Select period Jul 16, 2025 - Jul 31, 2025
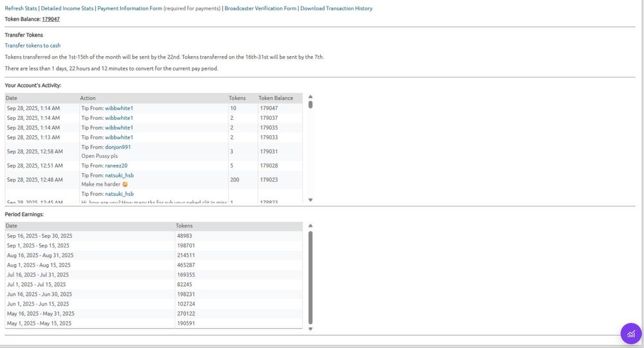Image resolution: width=644 pixels, height=348 pixels. pyautogui.click(x=38, y=275)
